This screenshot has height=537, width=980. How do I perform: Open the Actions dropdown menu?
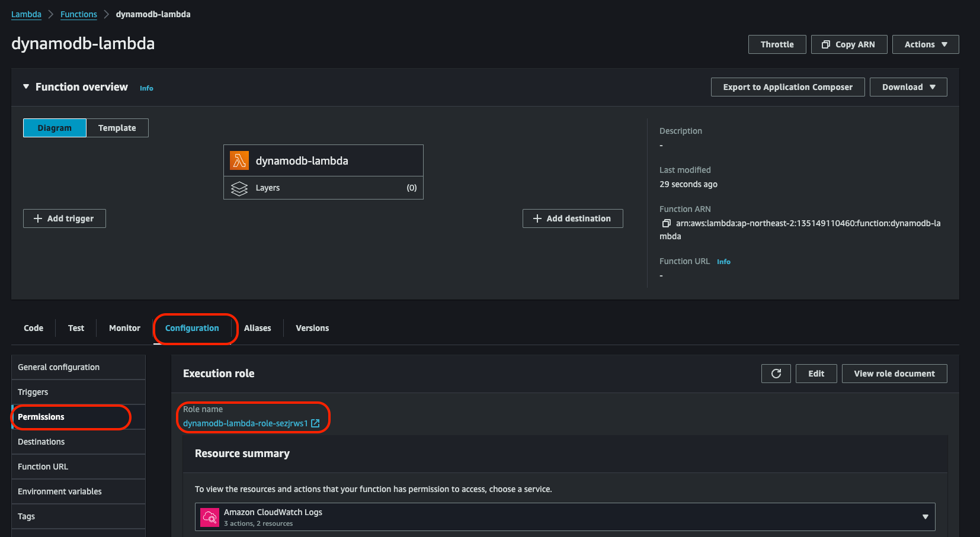pyautogui.click(x=925, y=44)
